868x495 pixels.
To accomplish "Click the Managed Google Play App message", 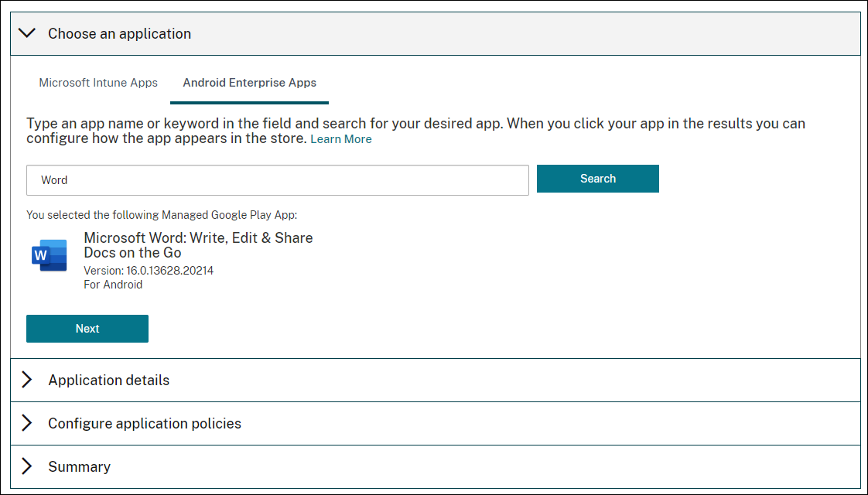I will click(x=162, y=215).
